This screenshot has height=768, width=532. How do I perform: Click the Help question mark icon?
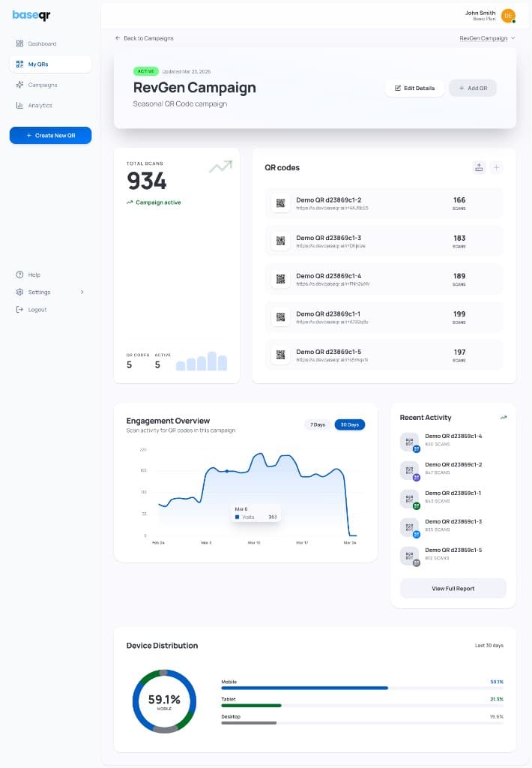tap(19, 274)
